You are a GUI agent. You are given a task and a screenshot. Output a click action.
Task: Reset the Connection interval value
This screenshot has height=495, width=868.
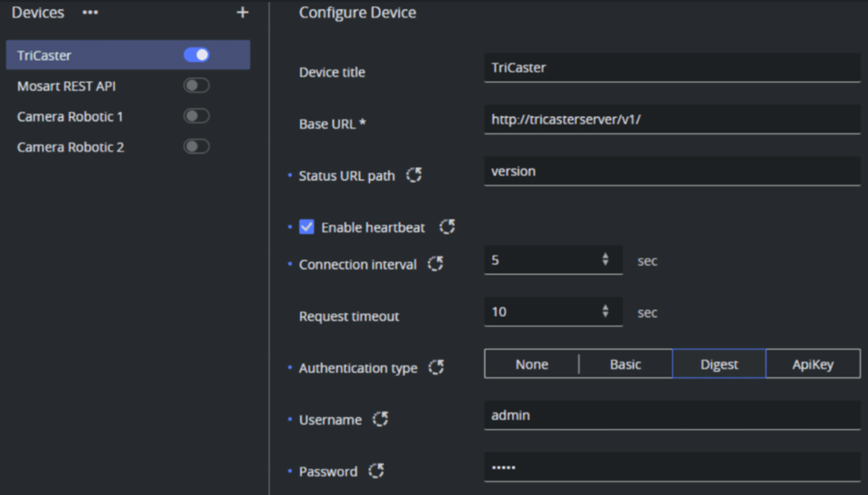point(436,264)
